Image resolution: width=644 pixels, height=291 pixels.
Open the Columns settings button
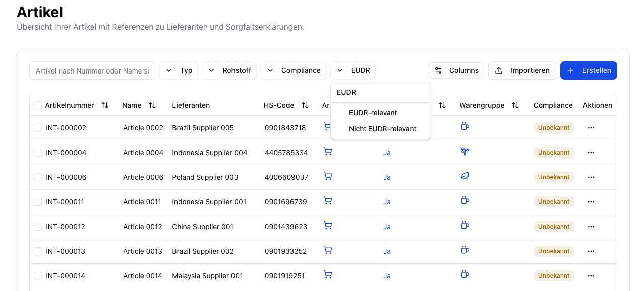pyautogui.click(x=456, y=70)
